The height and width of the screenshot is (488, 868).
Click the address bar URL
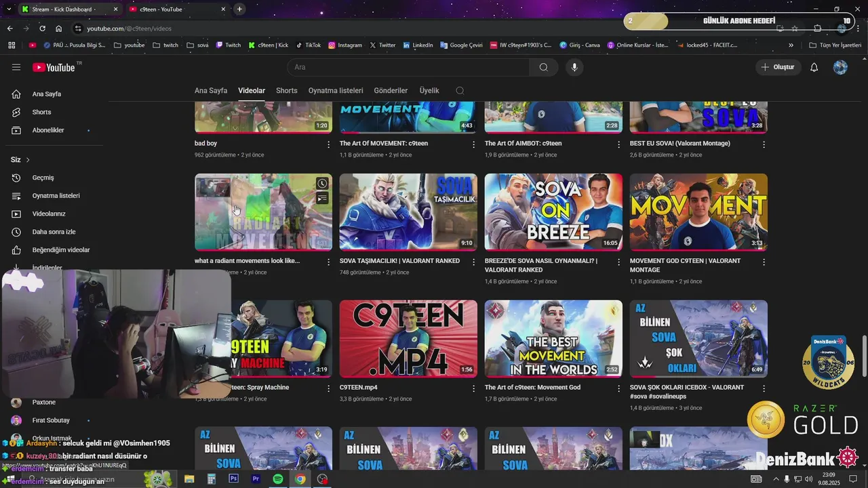(x=129, y=28)
